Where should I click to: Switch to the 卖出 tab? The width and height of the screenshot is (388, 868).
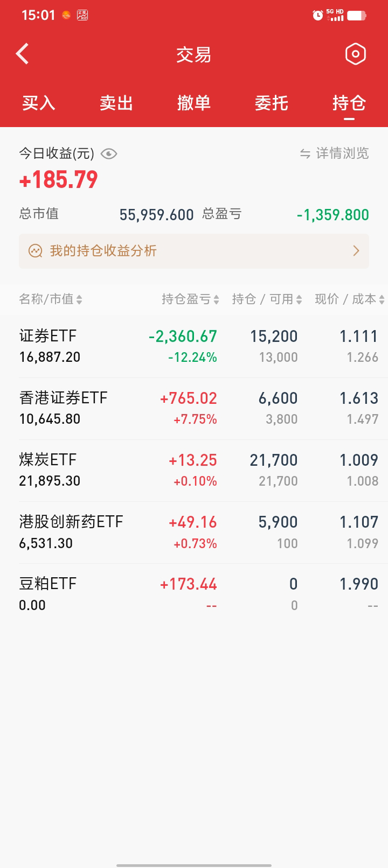pos(116,103)
